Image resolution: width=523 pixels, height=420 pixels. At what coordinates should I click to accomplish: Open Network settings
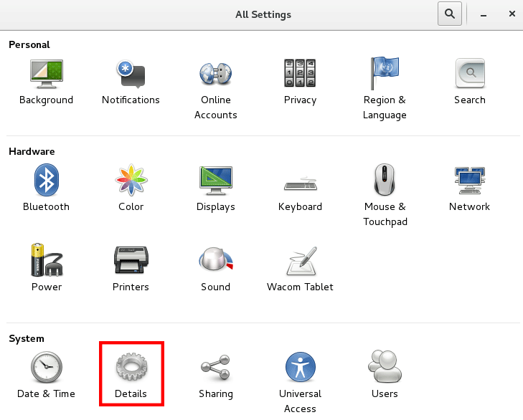click(469, 188)
